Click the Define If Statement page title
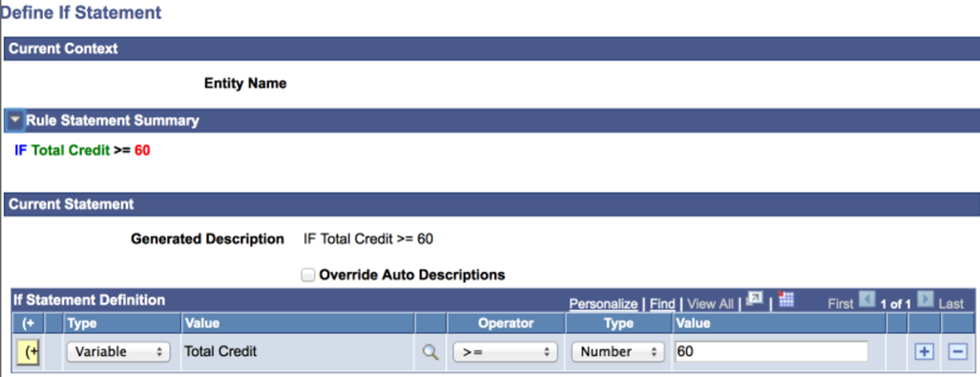The image size is (980, 377). tap(81, 11)
